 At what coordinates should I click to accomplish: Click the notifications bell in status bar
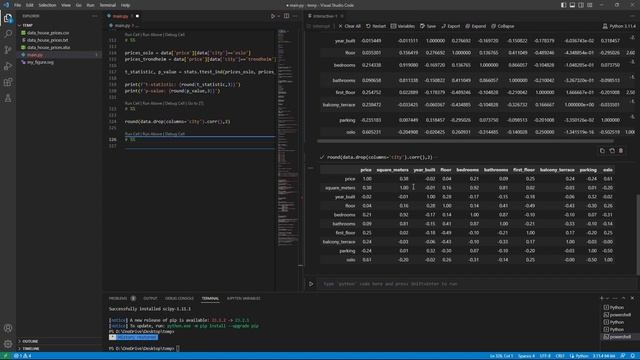click(633, 356)
